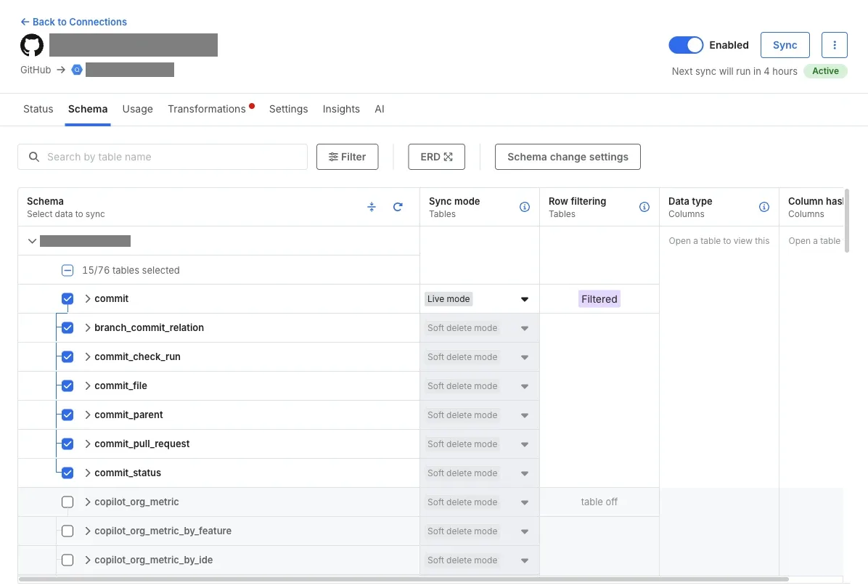
Task: Check the copilot_org_metric table checkbox
Action: [67, 502]
